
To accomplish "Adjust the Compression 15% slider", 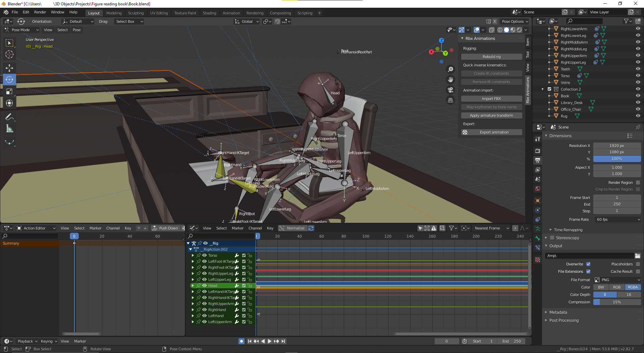I will click(617, 302).
